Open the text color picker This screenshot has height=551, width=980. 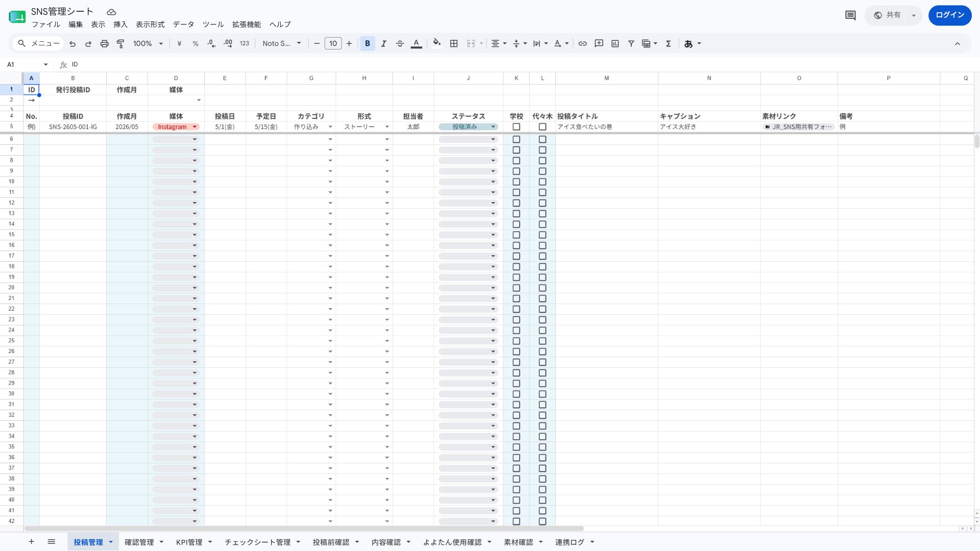point(416,44)
